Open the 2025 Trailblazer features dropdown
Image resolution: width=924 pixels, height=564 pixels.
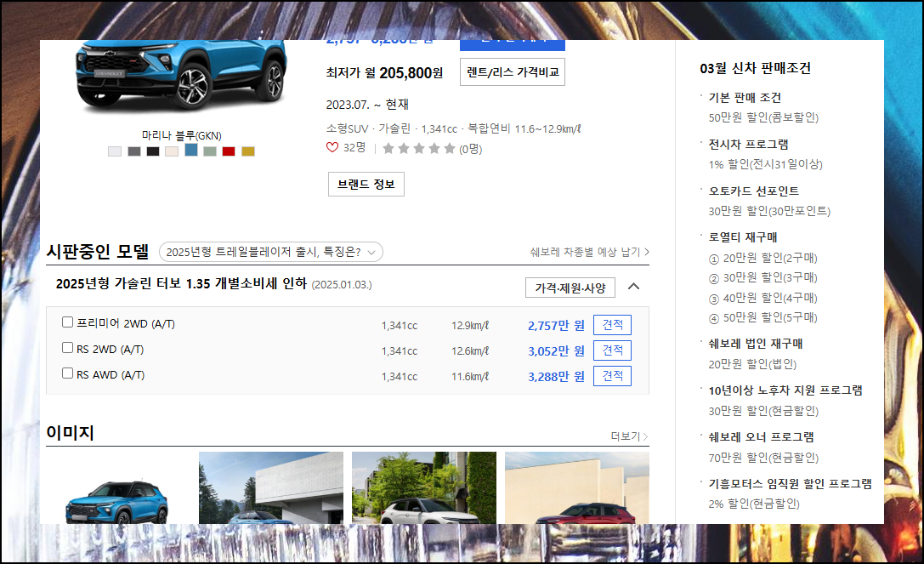(x=271, y=252)
